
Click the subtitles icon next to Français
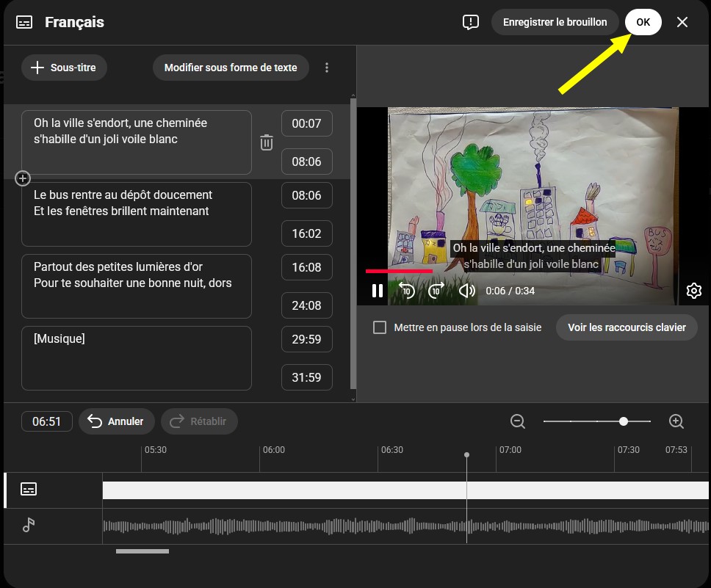click(24, 22)
